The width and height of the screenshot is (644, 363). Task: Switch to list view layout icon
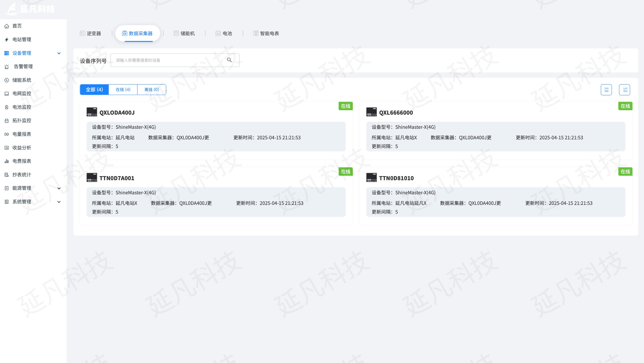tap(606, 90)
